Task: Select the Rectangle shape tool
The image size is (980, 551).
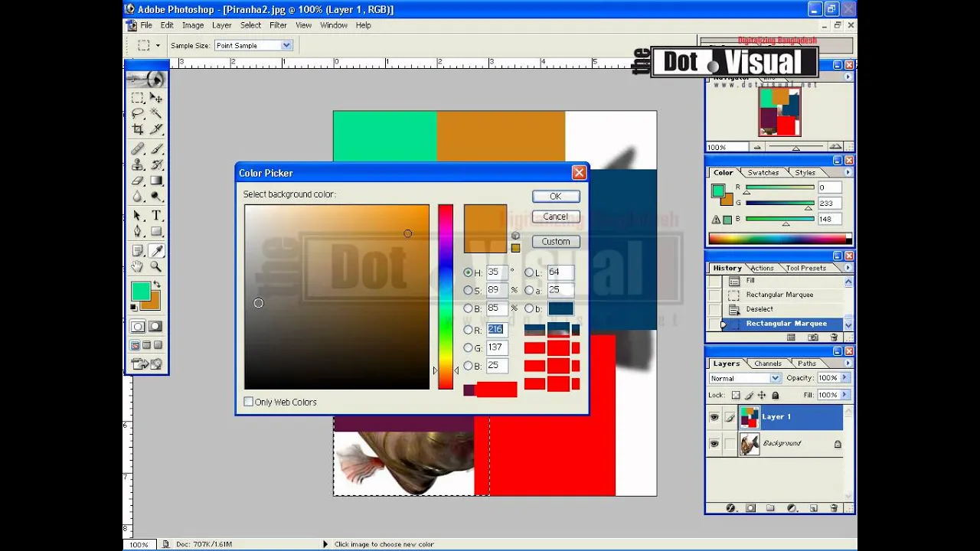Action: pos(156,231)
